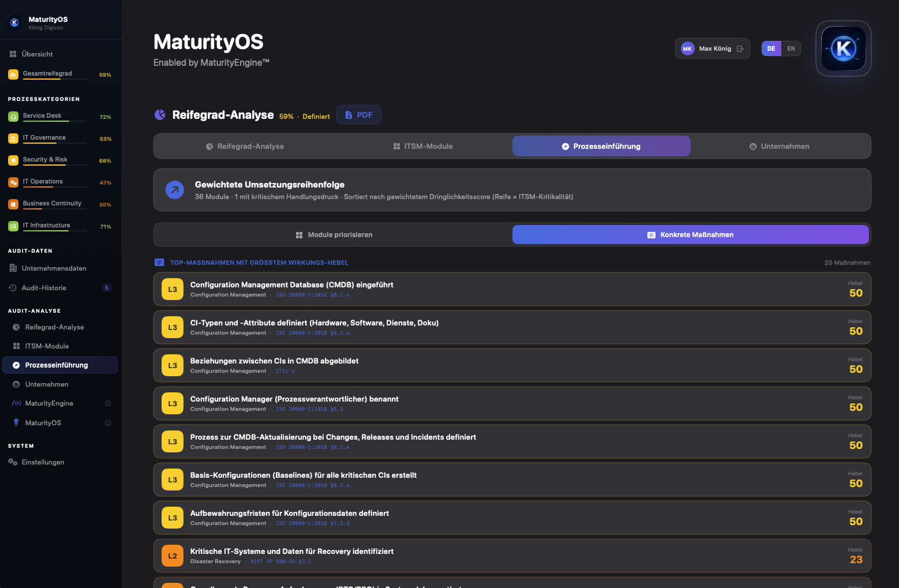Click the large K logo at top right
899x588 pixels.
[x=843, y=48]
